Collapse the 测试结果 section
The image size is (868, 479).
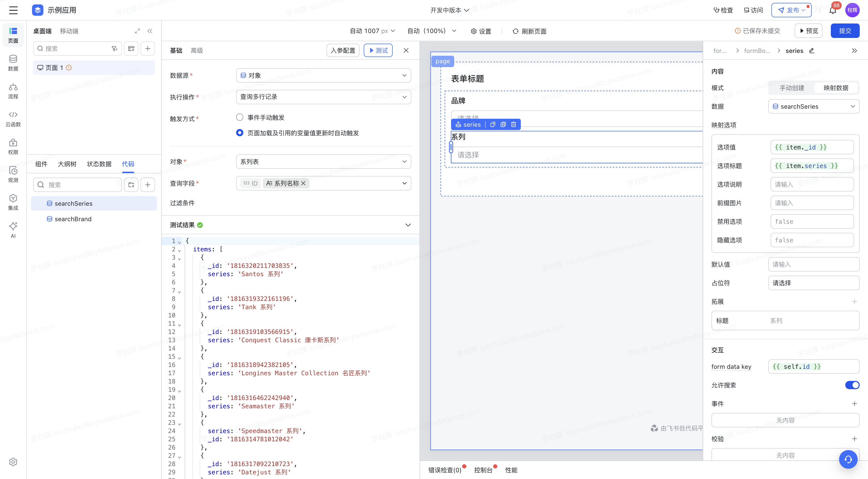point(408,225)
